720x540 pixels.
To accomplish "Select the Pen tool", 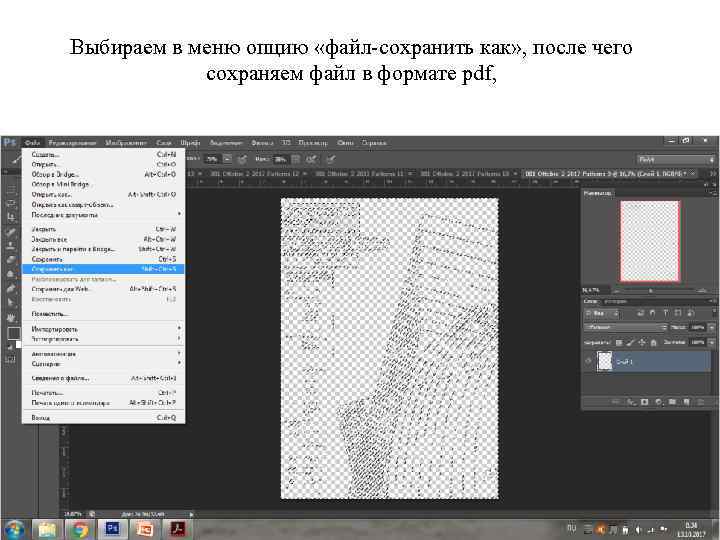I will (x=11, y=288).
